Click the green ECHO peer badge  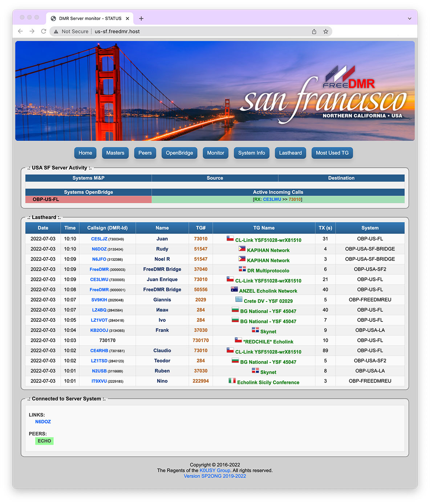(x=44, y=441)
